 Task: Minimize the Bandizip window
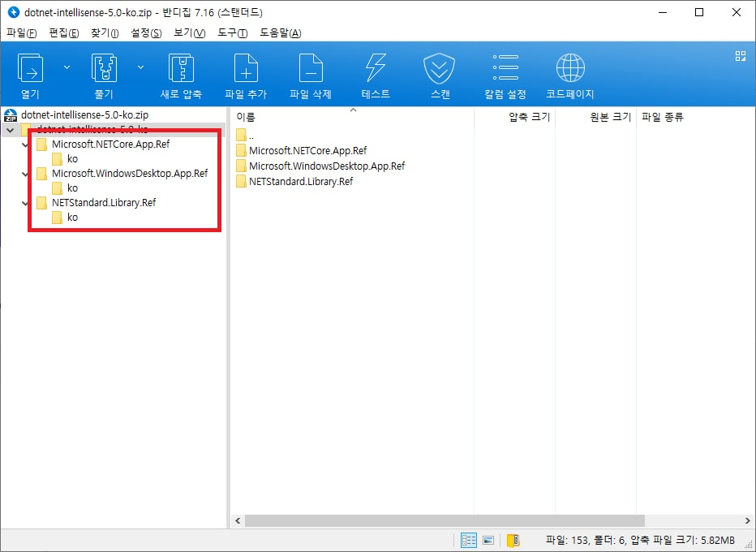pyautogui.click(x=663, y=12)
